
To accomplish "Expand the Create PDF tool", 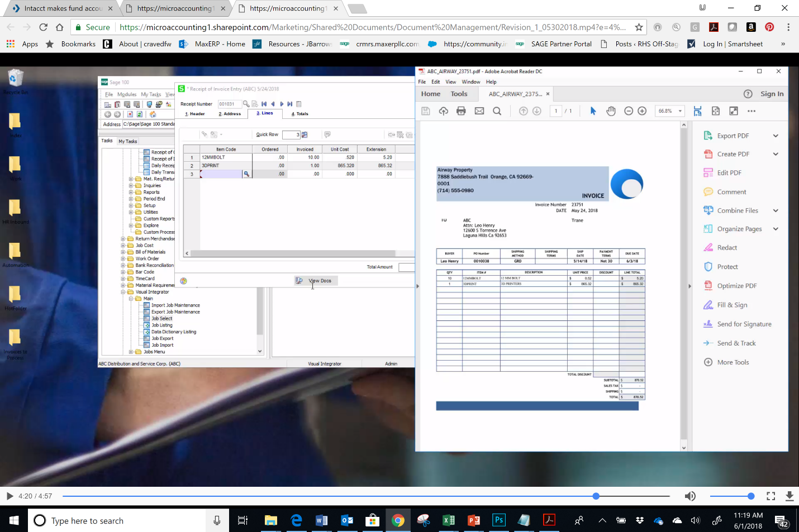I will tap(776, 154).
